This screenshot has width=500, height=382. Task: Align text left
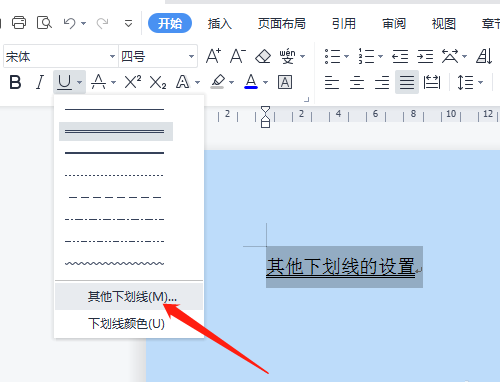pos(332,82)
